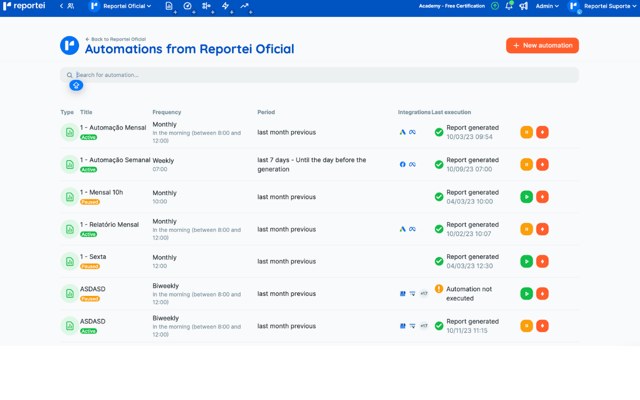640x400 pixels.
Task: Focus the Search for automation field
Action: (319, 75)
